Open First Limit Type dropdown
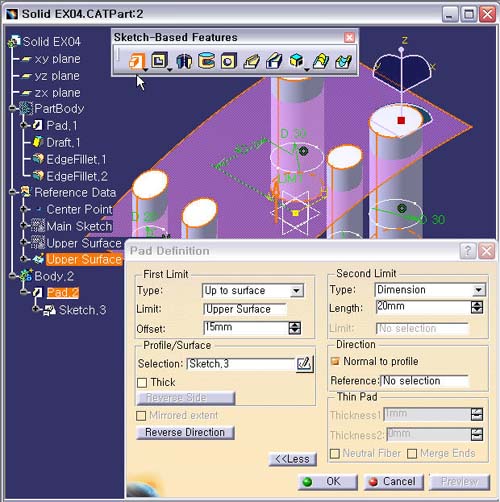 [296, 291]
